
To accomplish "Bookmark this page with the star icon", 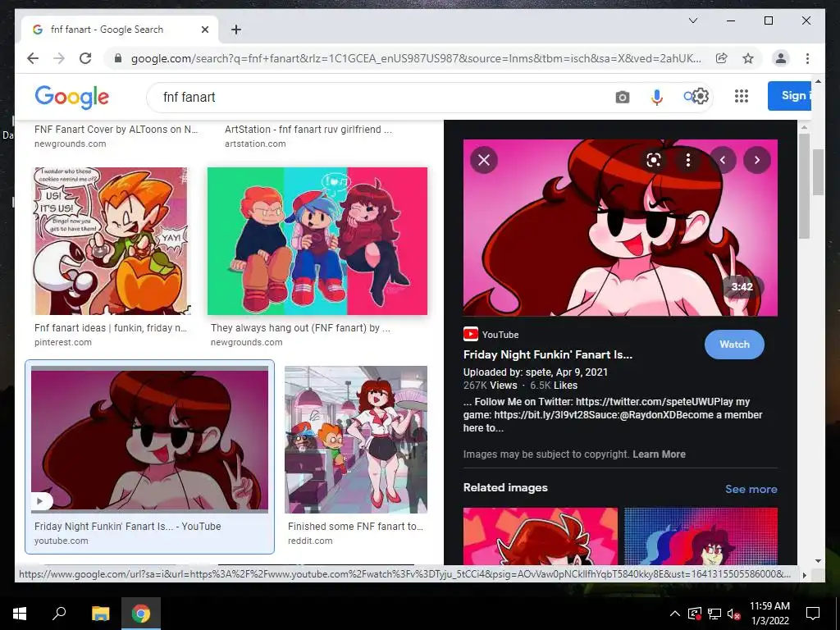I will (748, 58).
